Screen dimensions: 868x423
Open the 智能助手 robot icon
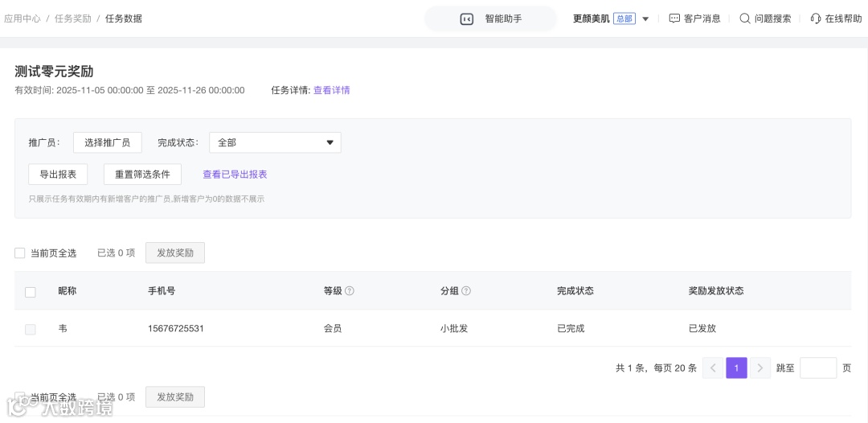(x=467, y=18)
